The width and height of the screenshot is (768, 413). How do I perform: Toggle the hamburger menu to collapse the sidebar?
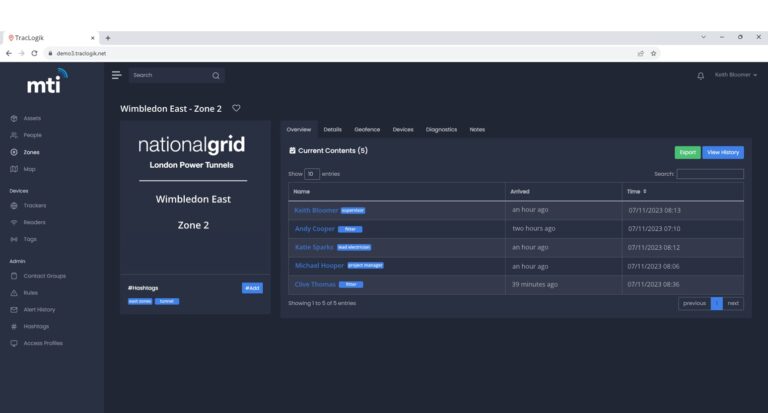tap(116, 75)
